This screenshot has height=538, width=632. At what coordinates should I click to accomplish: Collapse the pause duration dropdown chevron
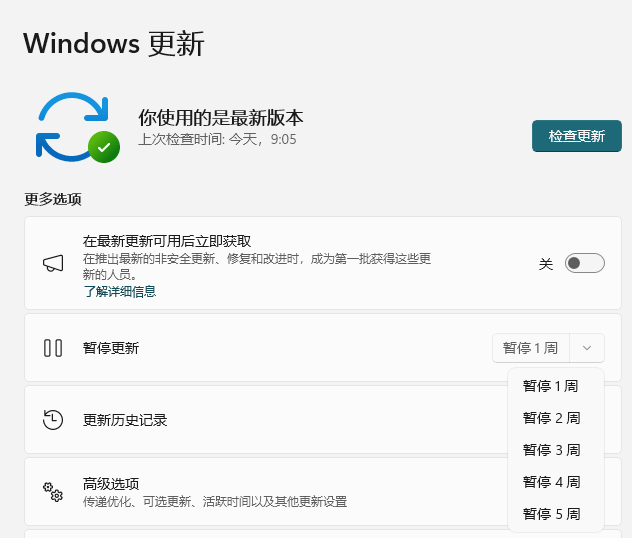click(587, 348)
